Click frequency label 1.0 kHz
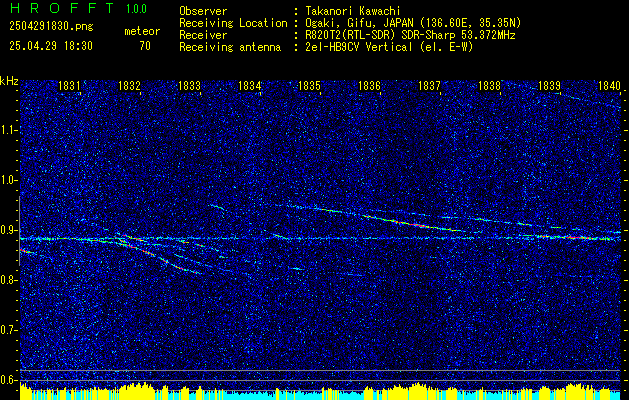The width and height of the screenshot is (629, 400). tap(8, 180)
